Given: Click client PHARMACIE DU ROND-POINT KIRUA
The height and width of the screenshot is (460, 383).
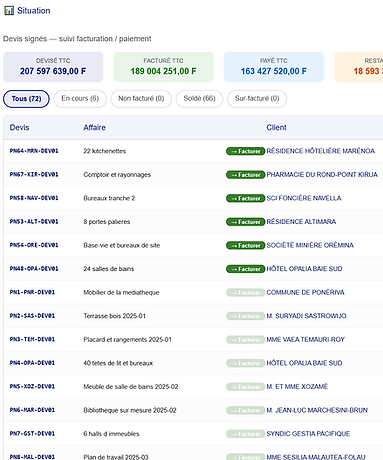Looking at the screenshot, I should [322, 175].
